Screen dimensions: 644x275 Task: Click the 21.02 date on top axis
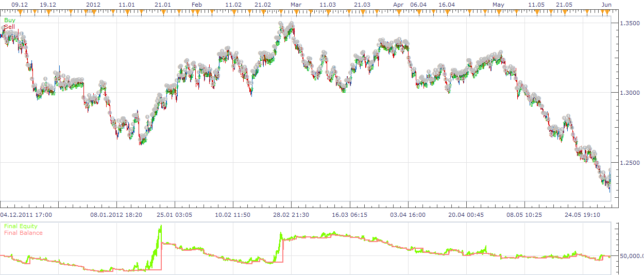coord(263,5)
